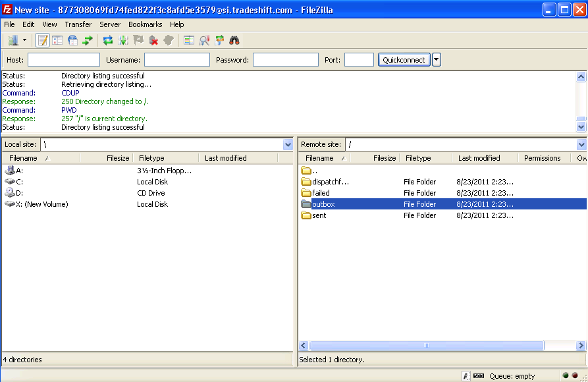
Task: Toggle message log display
Action: click(42, 40)
